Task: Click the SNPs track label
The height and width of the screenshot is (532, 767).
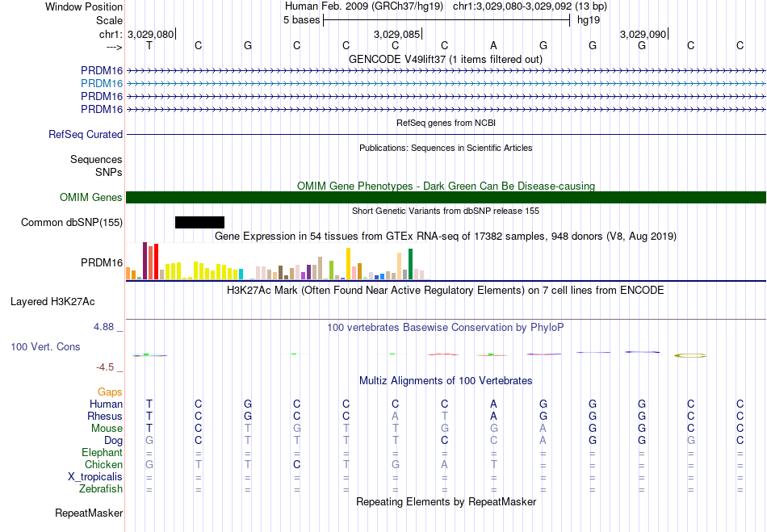Action: (109, 172)
